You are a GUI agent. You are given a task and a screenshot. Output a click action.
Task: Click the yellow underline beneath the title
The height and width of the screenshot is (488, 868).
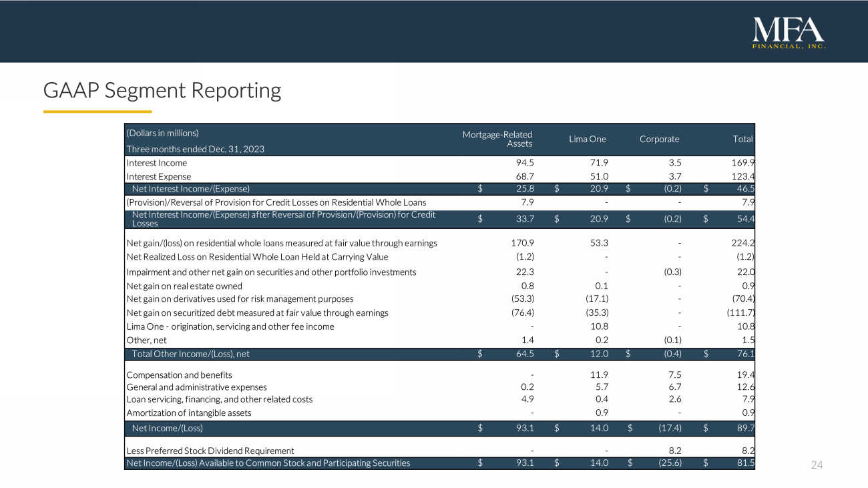(97, 111)
